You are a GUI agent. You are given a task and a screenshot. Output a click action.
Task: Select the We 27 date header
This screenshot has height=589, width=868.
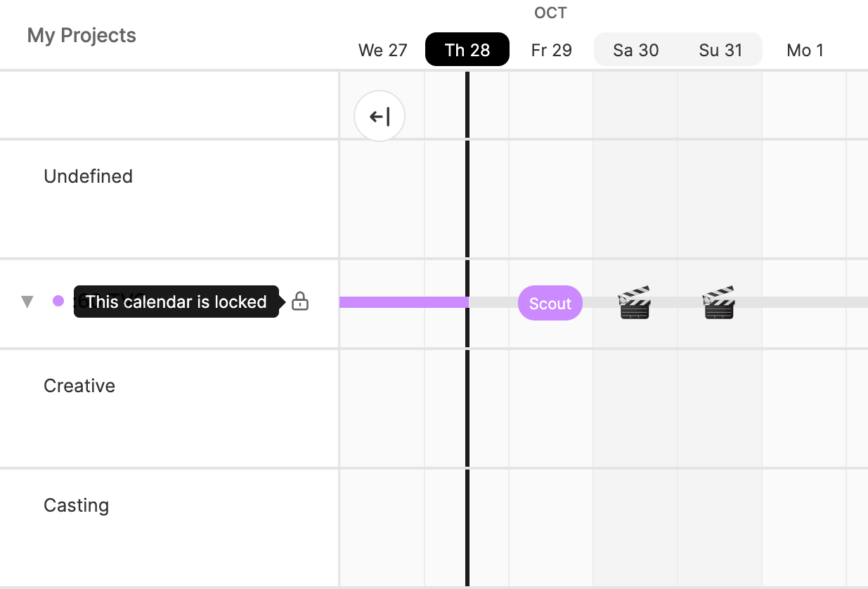coord(383,50)
